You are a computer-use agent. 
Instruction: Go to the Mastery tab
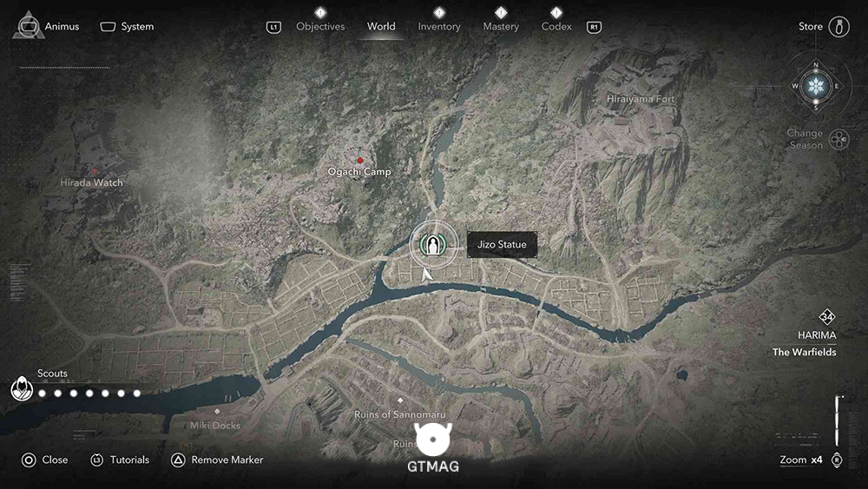pyautogui.click(x=501, y=27)
